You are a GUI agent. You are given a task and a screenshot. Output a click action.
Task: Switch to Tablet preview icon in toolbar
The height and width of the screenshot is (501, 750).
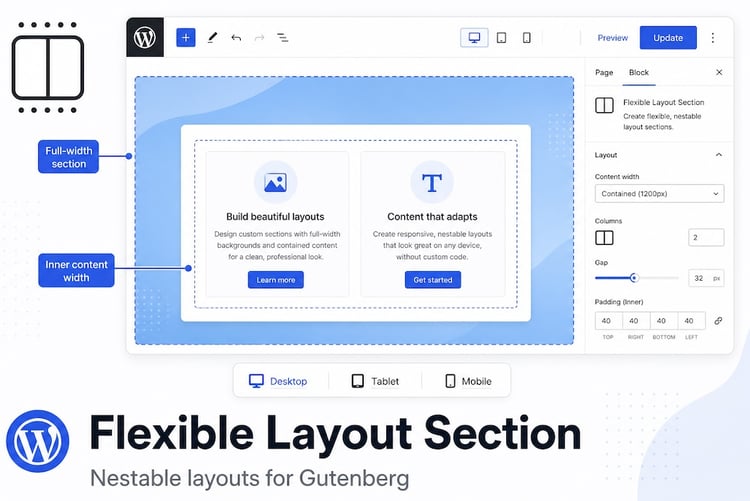pyautogui.click(x=501, y=37)
